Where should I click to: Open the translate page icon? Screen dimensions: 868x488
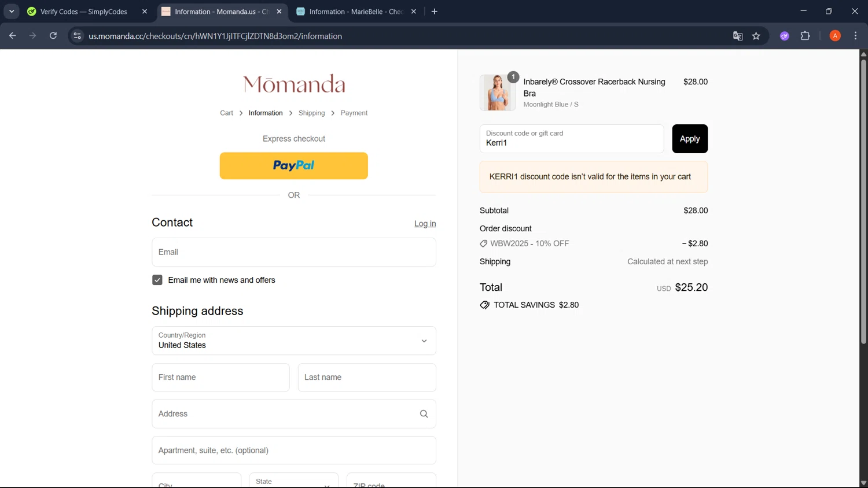[x=738, y=36]
